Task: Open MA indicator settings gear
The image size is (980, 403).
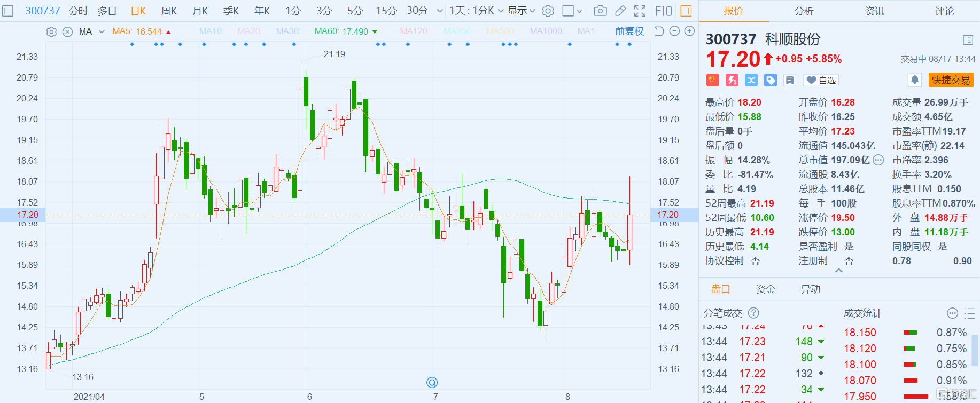Action: coord(51,31)
